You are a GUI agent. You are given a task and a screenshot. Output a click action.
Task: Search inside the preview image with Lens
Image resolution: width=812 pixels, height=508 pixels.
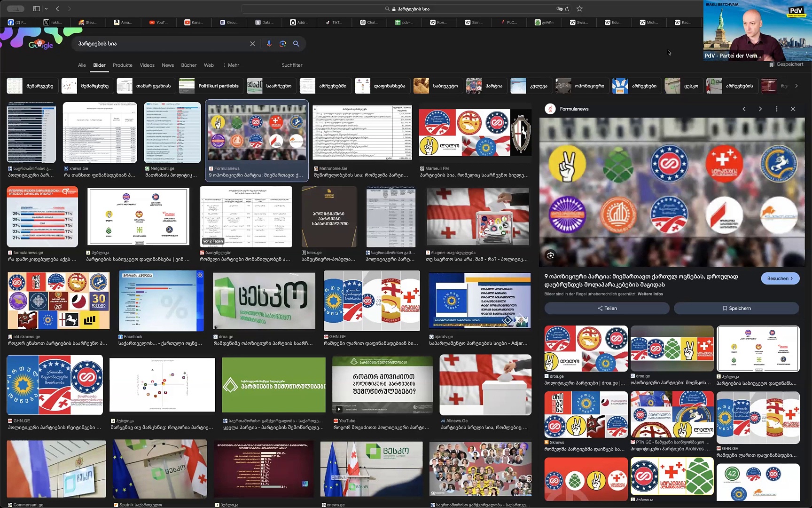[550, 255]
